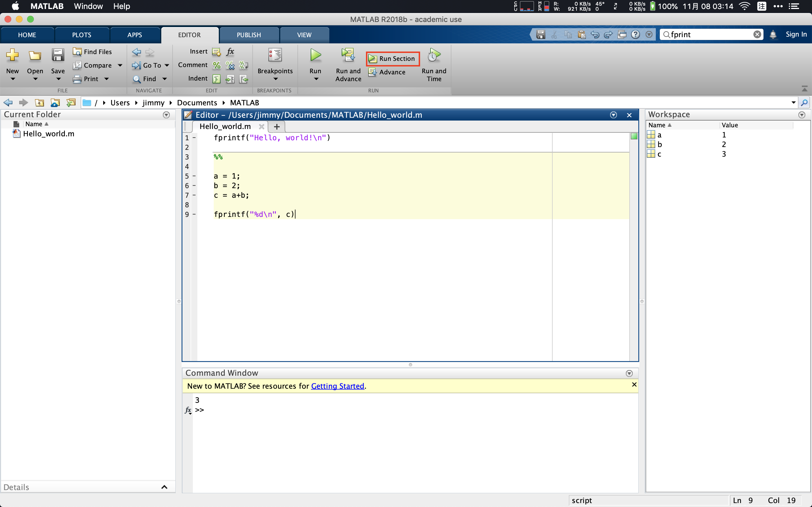Switch to the PUBLISH tab
This screenshot has height=507, width=812.
(249, 35)
